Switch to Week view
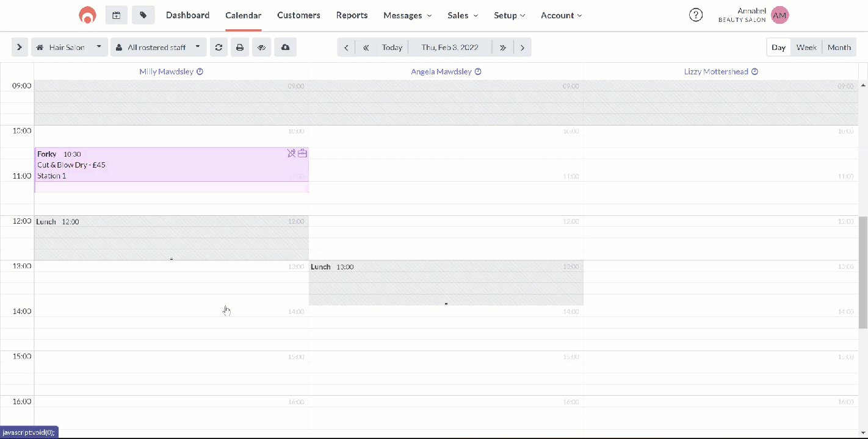 tap(806, 48)
